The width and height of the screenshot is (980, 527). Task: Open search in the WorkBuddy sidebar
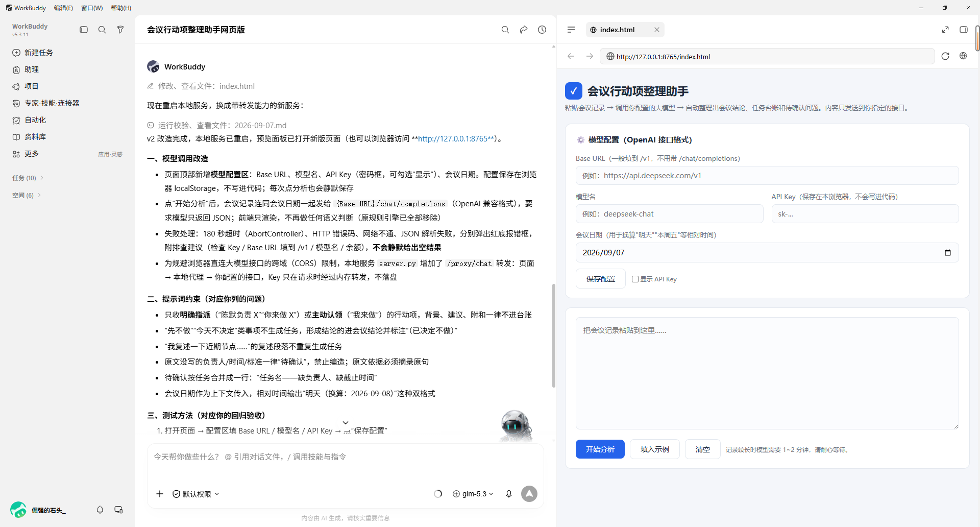tap(102, 30)
